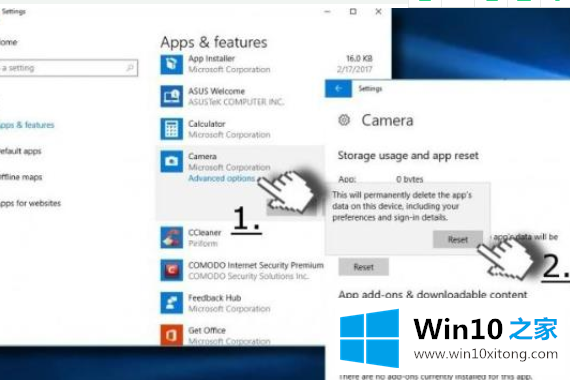Click the gear icon beside Camera heading
The width and height of the screenshot is (570, 380).
click(344, 120)
